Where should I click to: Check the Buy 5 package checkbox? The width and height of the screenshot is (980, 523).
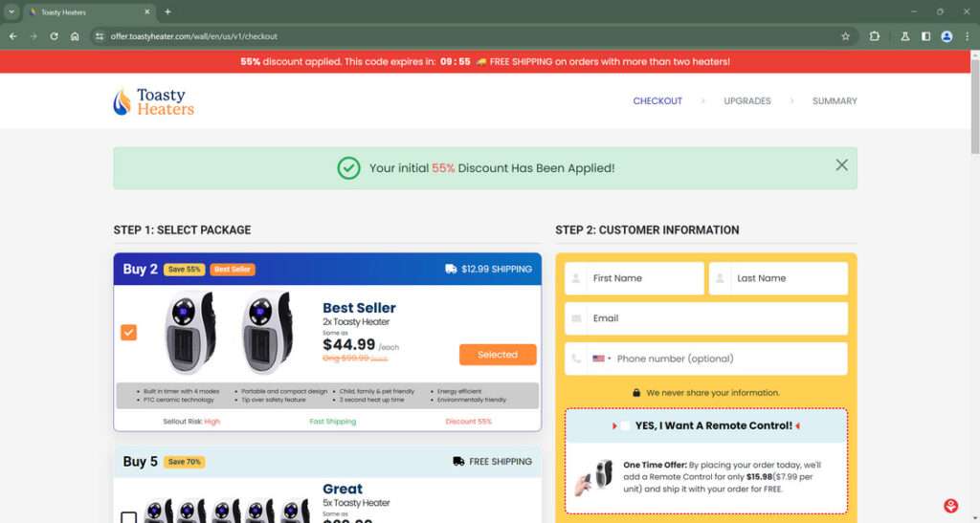tap(129, 517)
